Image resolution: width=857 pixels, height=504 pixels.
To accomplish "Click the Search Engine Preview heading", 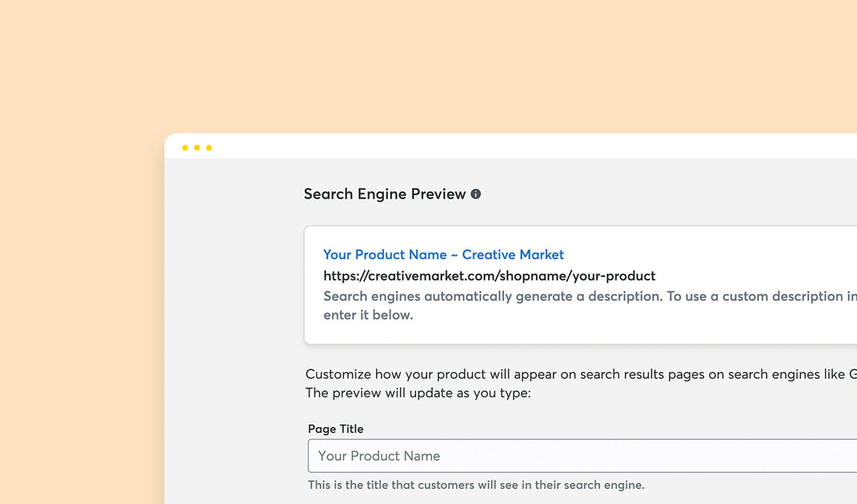I will click(x=384, y=194).
